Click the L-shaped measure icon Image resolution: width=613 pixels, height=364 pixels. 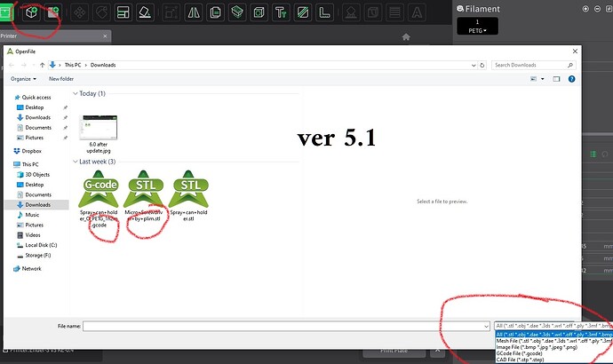click(x=324, y=12)
